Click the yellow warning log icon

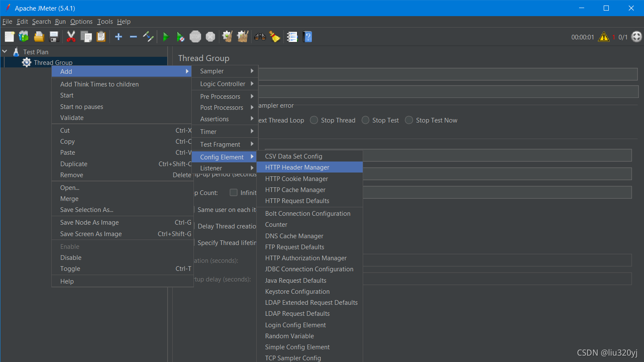click(604, 37)
